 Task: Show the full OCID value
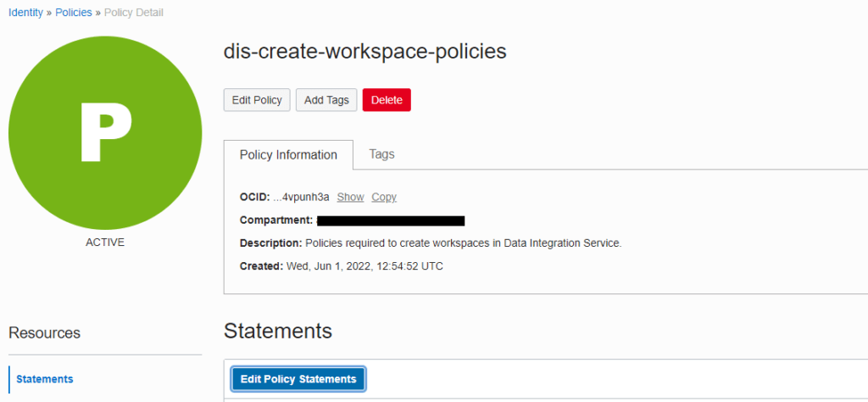[x=350, y=197]
